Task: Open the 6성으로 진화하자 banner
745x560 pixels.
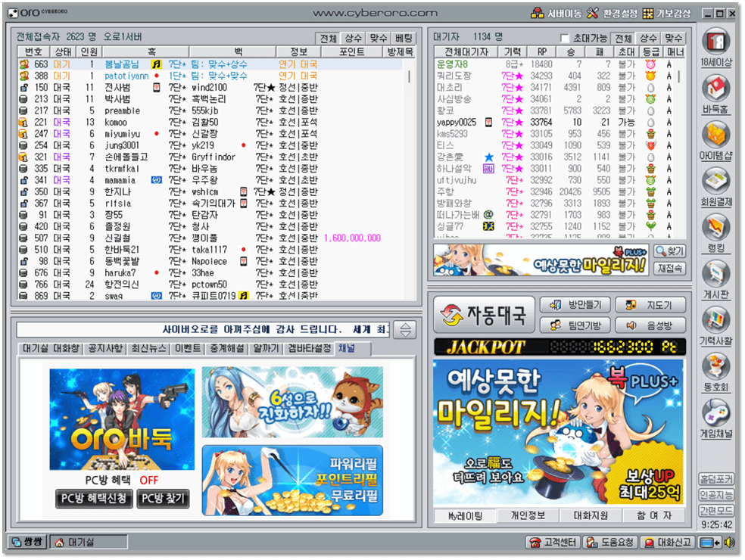Action: pos(292,403)
